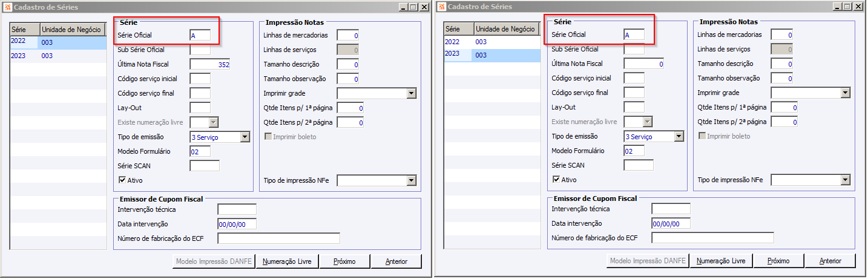868x279 pixels.
Task: Click Anterior button in left window
Action: tap(396, 261)
